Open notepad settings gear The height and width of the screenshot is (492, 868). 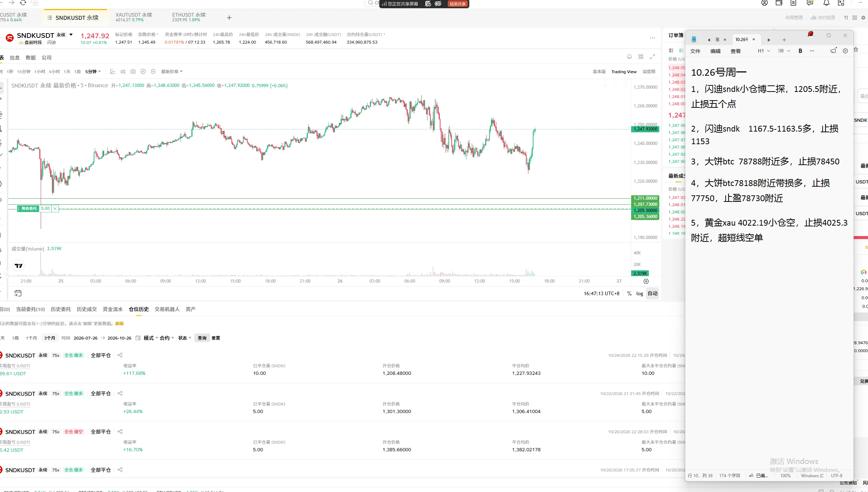click(x=845, y=51)
